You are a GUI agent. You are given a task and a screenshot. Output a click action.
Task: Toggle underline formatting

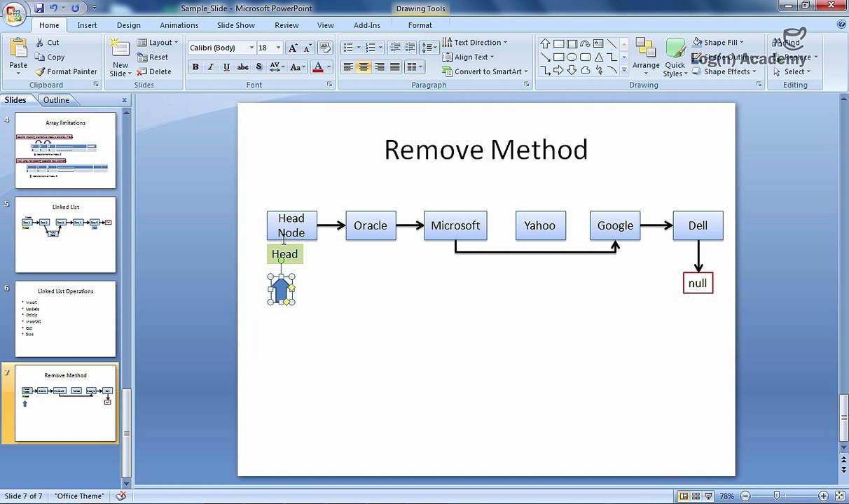[226, 67]
